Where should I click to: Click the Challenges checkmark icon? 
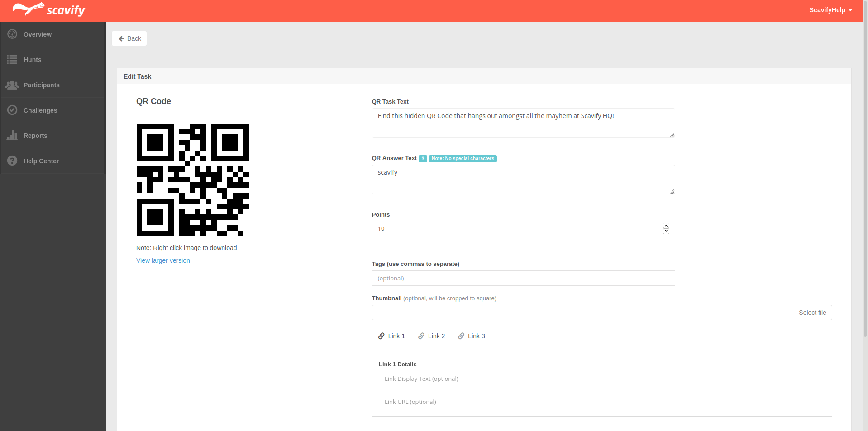(12, 110)
